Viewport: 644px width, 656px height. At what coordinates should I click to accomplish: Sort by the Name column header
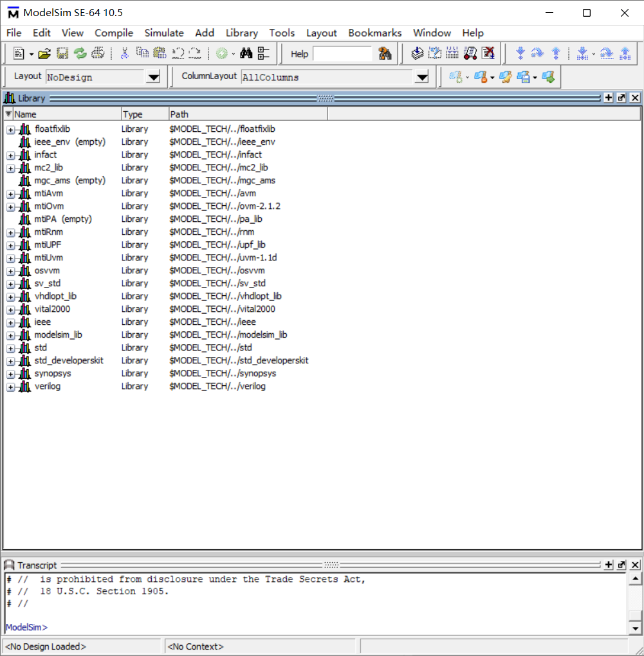[x=67, y=114]
